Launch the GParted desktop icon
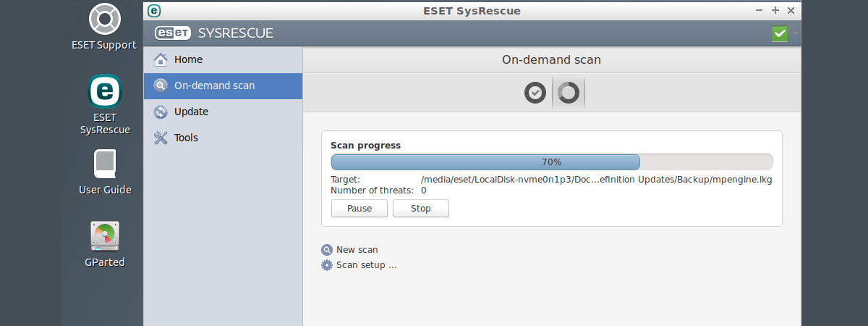This screenshot has width=868, height=326. point(105,244)
